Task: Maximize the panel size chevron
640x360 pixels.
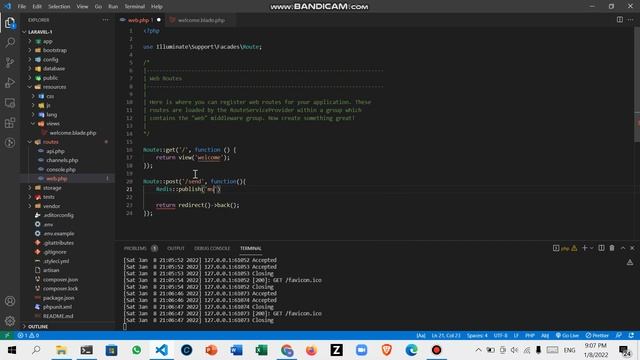Action: click(x=623, y=248)
